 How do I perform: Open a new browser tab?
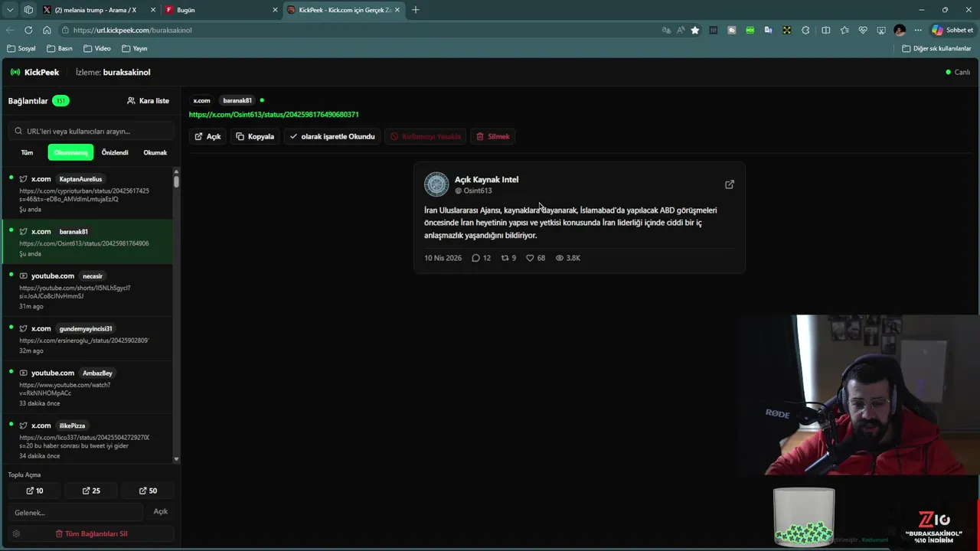(x=416, y=10)
